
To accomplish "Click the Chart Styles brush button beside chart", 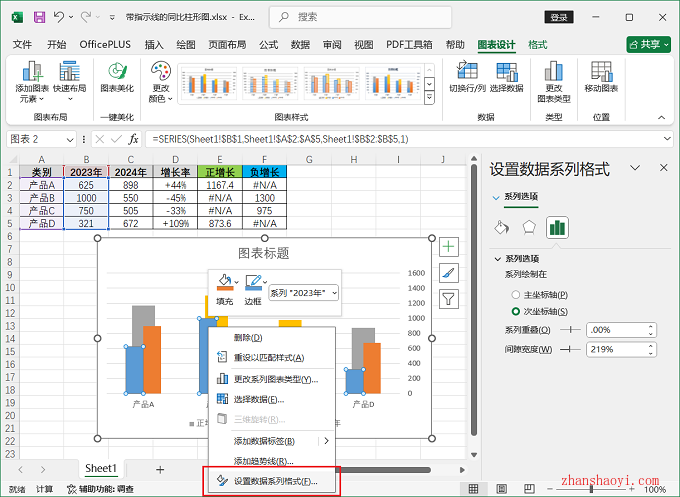I will [x=449, y=272].
